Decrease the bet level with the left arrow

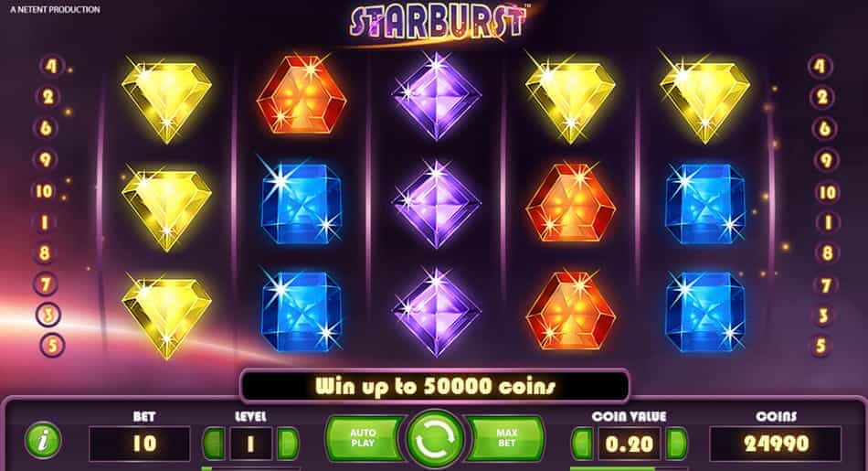pyautogui.click(x=214, y=444)
